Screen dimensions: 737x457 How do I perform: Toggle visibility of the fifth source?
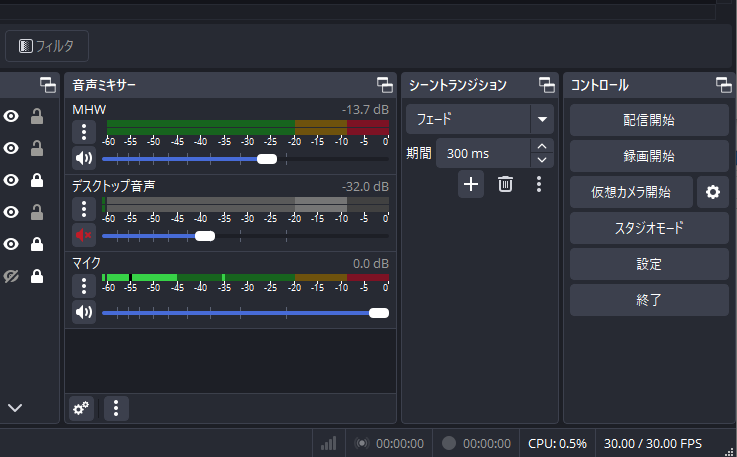(11, 244)
